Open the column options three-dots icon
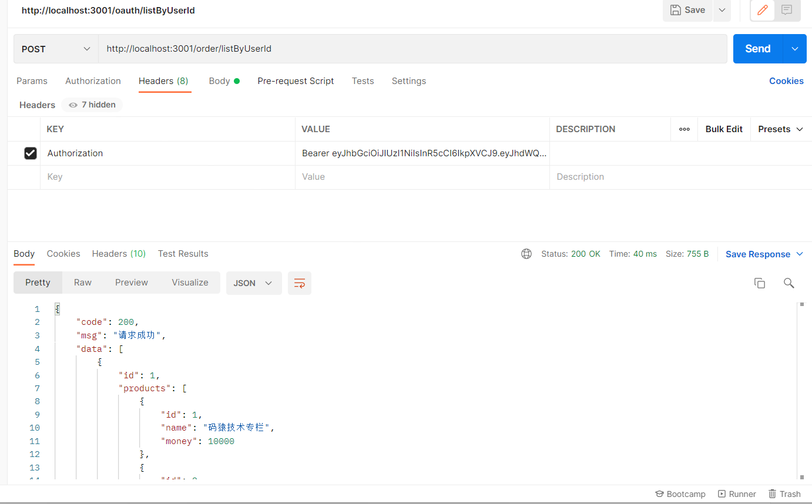 pyautogui.click(x=684, y=129)
